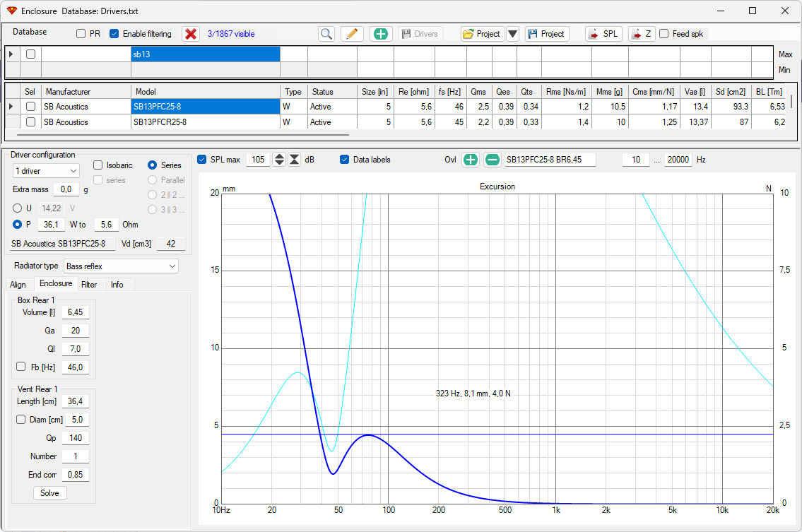Edit start frequency field 10
Screen dimensions: 802x532
tap(636, 160)
